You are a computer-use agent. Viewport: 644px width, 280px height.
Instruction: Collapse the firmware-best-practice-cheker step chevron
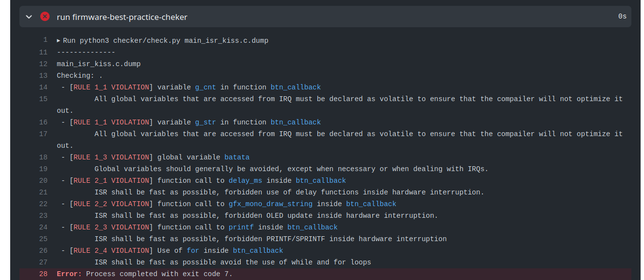(x=29, y=17)
